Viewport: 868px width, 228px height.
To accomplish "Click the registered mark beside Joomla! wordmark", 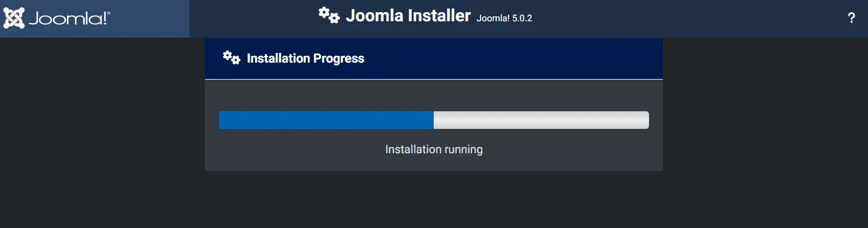I will click(108, 13).
